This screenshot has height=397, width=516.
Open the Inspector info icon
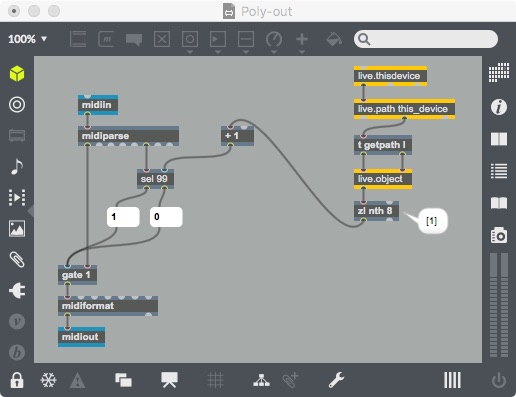click(x=499, y=107)
